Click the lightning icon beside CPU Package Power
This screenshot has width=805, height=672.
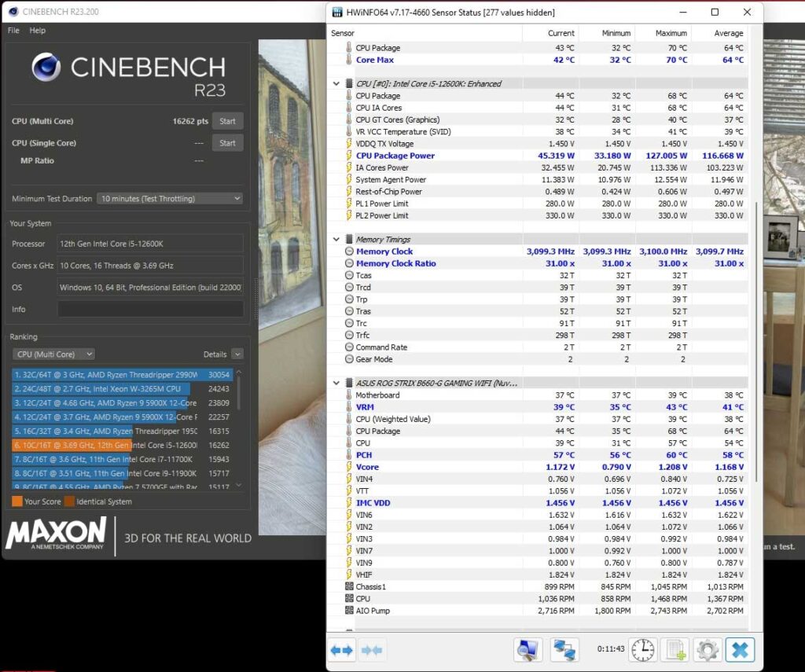point(349,156)
